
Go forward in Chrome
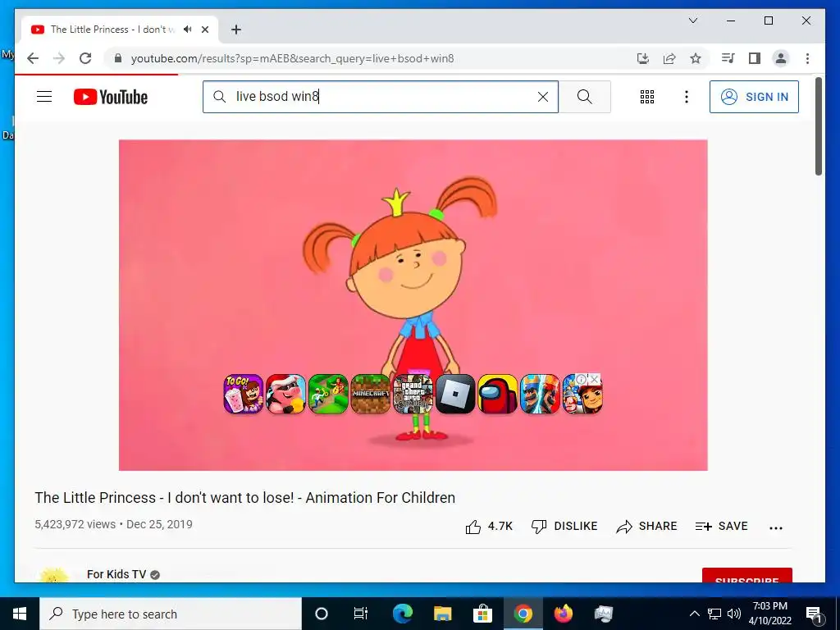(59, 58)
